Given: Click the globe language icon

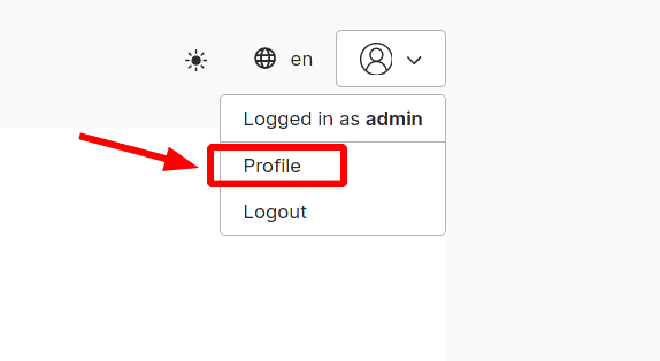Looking at the screenshot, I should tap(265, 58).
